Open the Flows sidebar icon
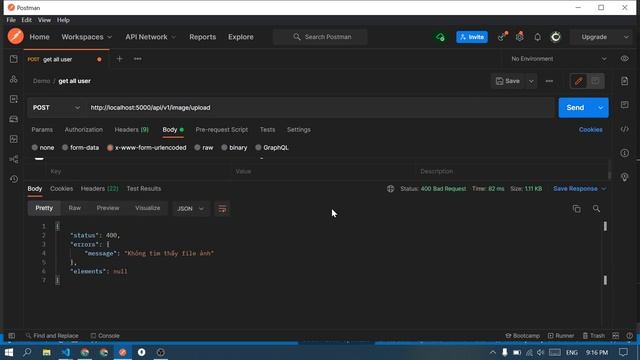This screenshot has width=640, height=360. coord(13,159)
